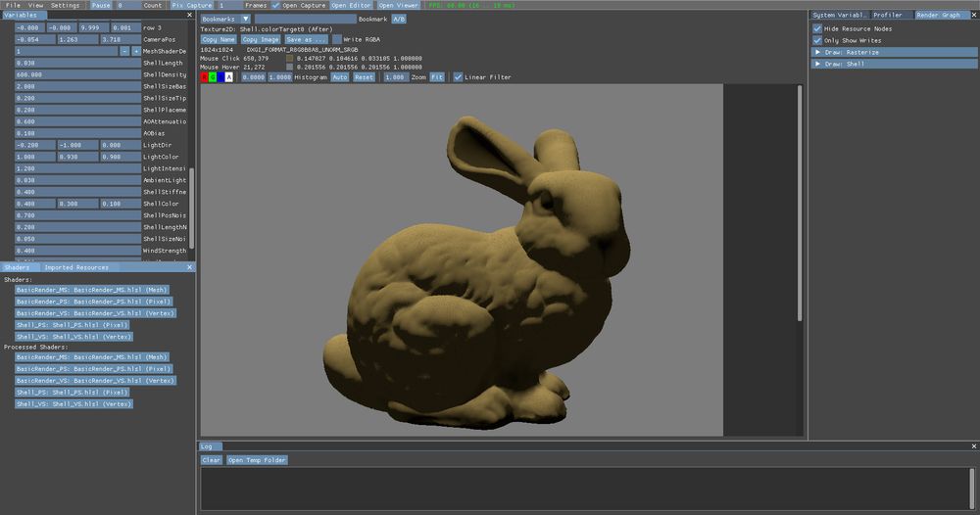Close the Shaders panel
The width and height of the screenshot is (980, 515).
click(x=189, y=267)
